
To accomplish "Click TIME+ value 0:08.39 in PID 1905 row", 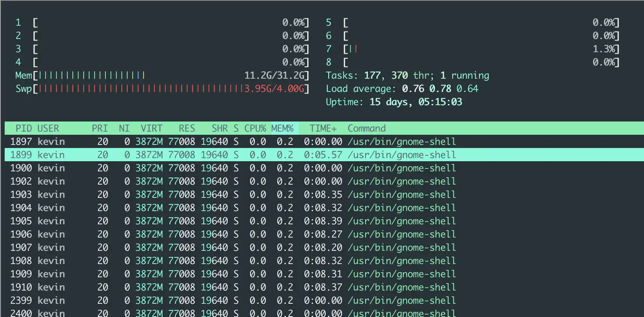I will (323, 221).
